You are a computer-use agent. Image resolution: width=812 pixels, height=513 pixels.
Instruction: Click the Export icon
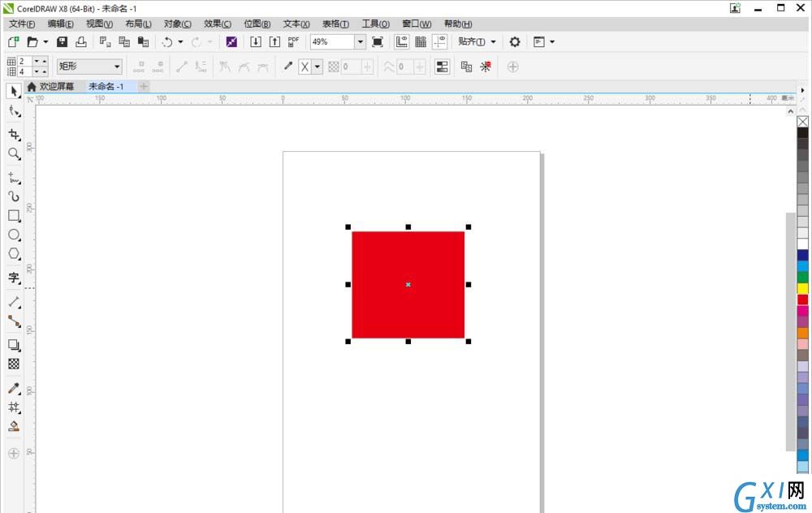pyautogui.click(x=275, y=42)
